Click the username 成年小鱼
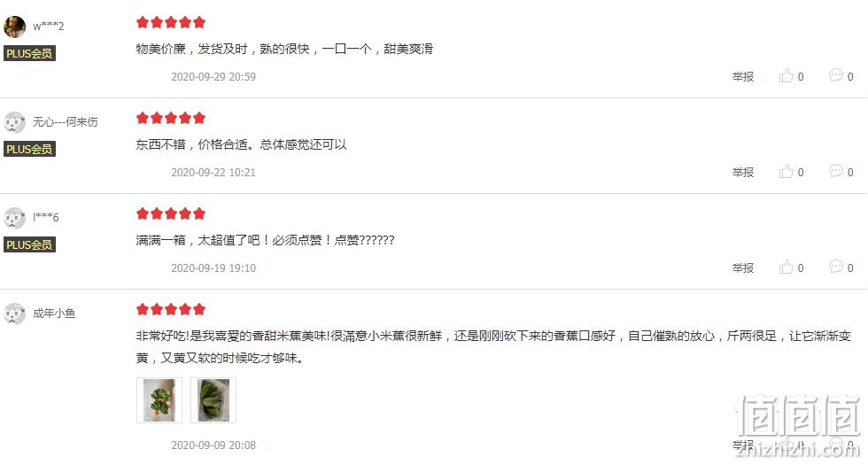 54,314
